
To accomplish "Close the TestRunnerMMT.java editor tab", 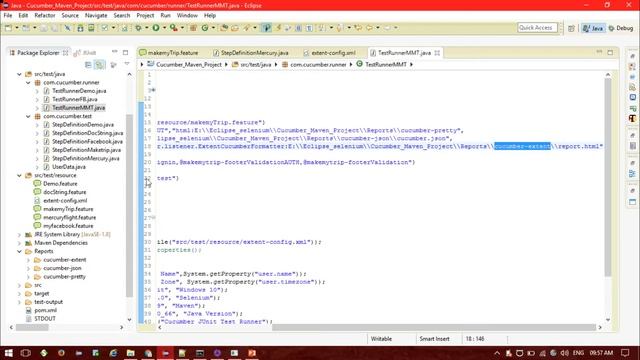I will [437, 53].
